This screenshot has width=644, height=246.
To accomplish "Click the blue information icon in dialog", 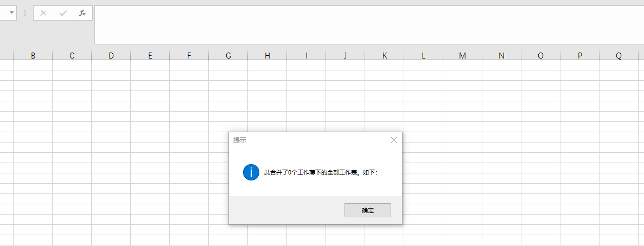I will 251,173.
